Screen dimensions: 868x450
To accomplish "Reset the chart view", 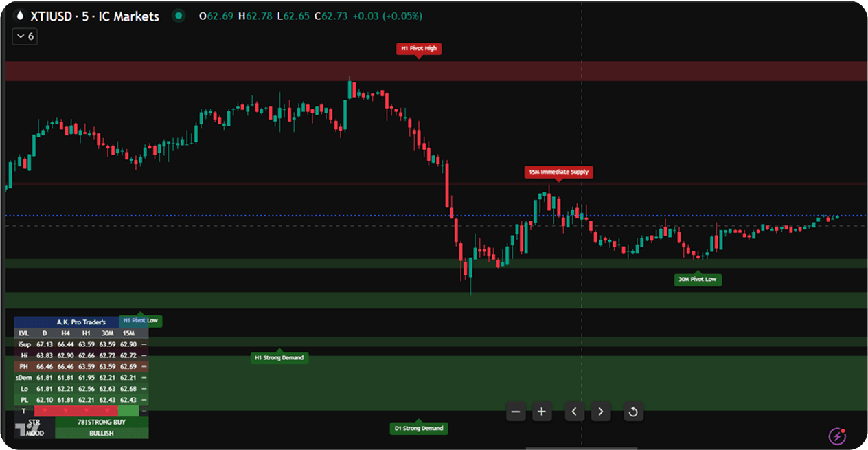I will pos(633,412).
